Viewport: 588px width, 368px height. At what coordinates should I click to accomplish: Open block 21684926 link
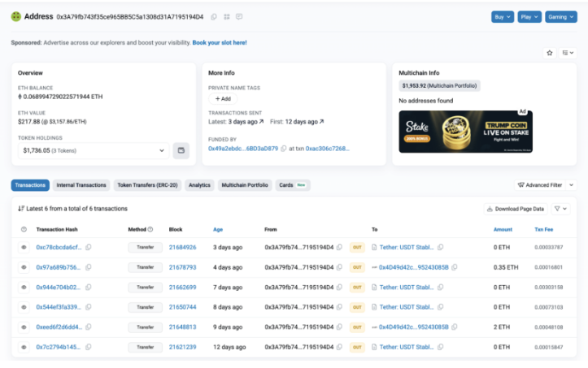click(182, 247)
